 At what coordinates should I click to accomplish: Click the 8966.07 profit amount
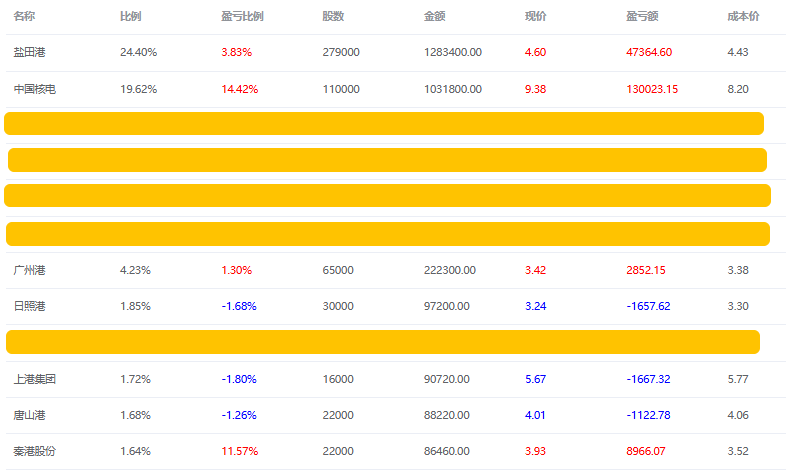(646, 451)
